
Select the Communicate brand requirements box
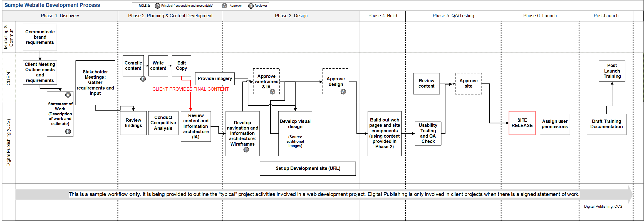coord(40,37)
